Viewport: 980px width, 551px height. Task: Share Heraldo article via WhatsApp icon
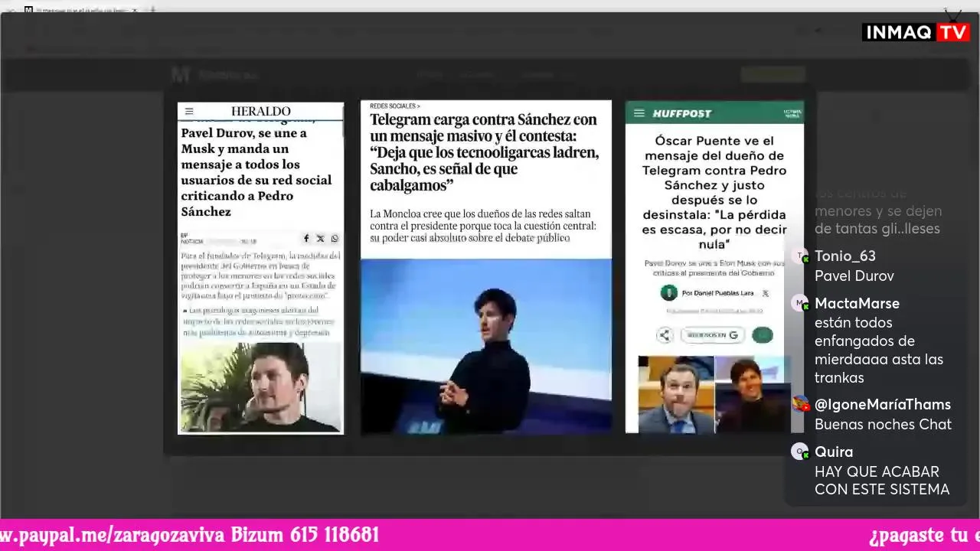click(335, 239)
